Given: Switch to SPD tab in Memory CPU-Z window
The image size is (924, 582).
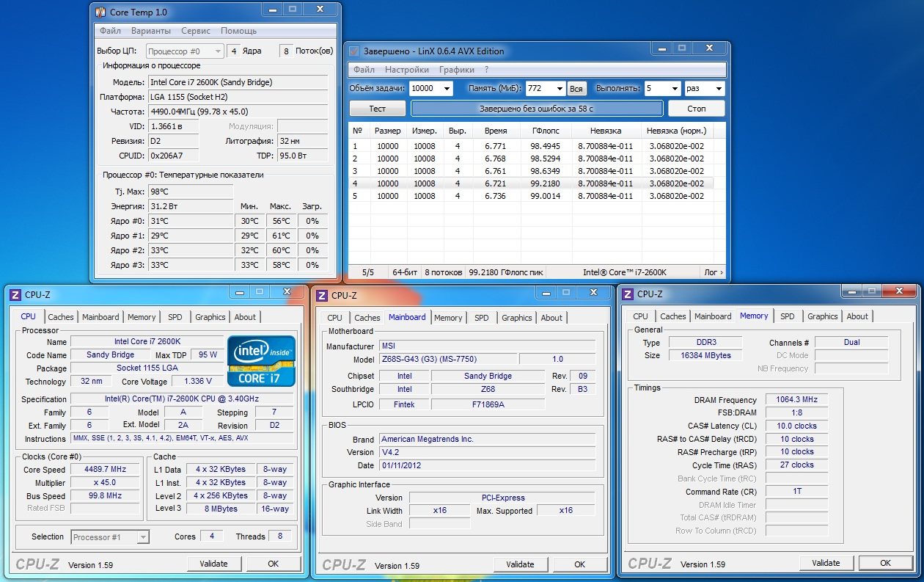Looking at the screenshot, I should coord(787,316).
